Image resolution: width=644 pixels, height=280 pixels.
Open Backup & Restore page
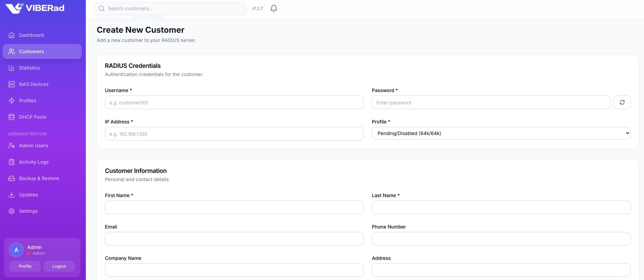[x=42, y=178]
